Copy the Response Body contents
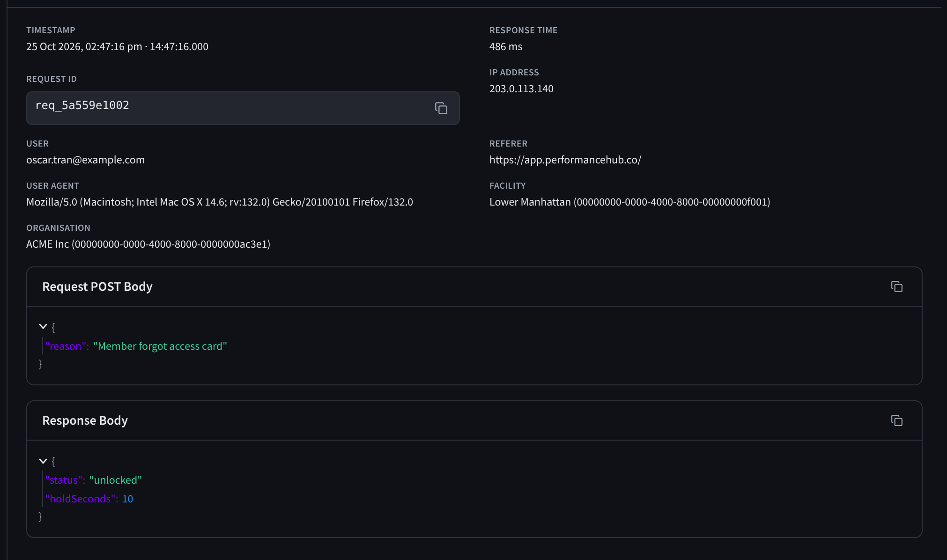The image size is (947, 560). (896, 420)
